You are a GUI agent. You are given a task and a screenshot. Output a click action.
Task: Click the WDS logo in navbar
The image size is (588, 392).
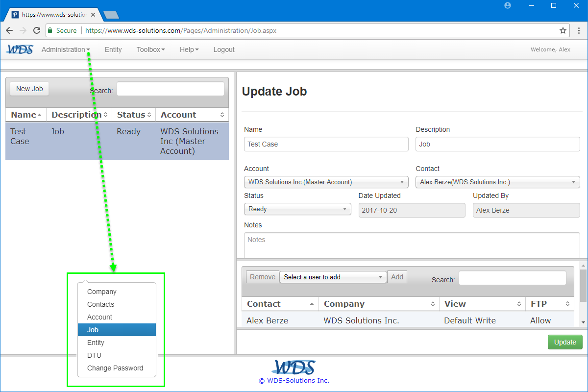click(x=20, y=49)
